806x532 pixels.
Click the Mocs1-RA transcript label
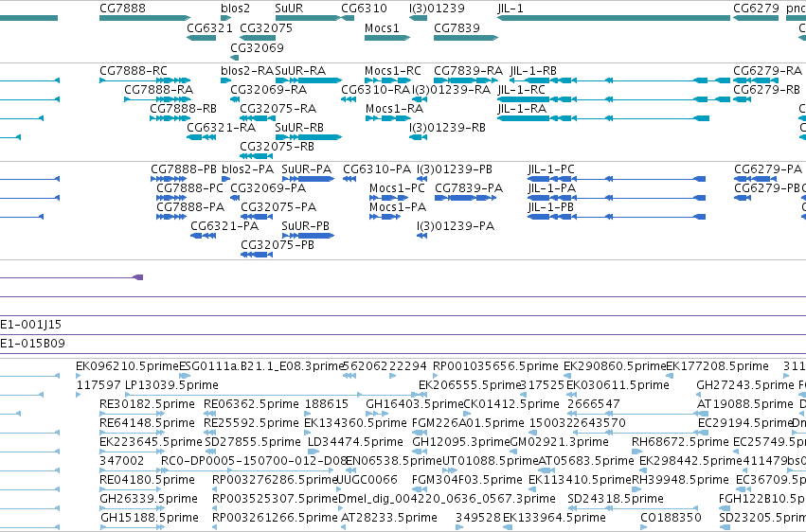click(394, 108)
